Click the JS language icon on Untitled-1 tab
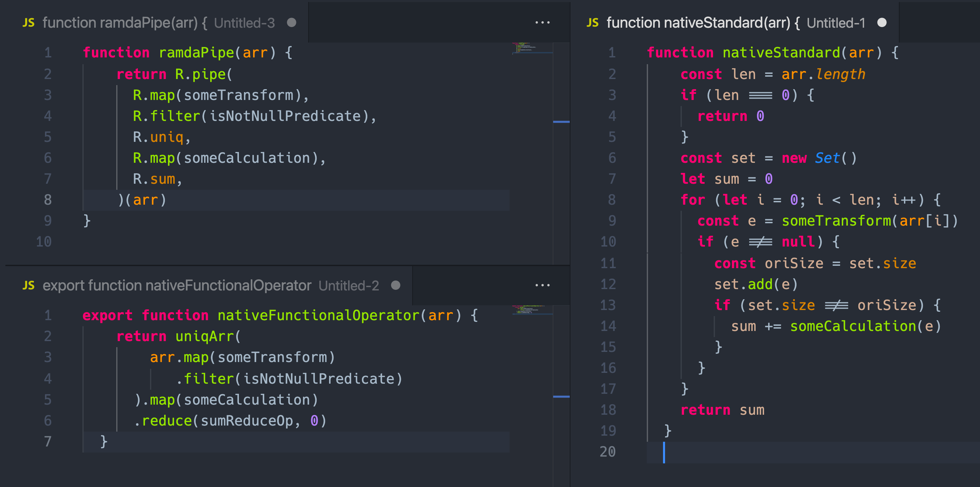This screenshot has height=487, width=980. [x=592, y=22]
